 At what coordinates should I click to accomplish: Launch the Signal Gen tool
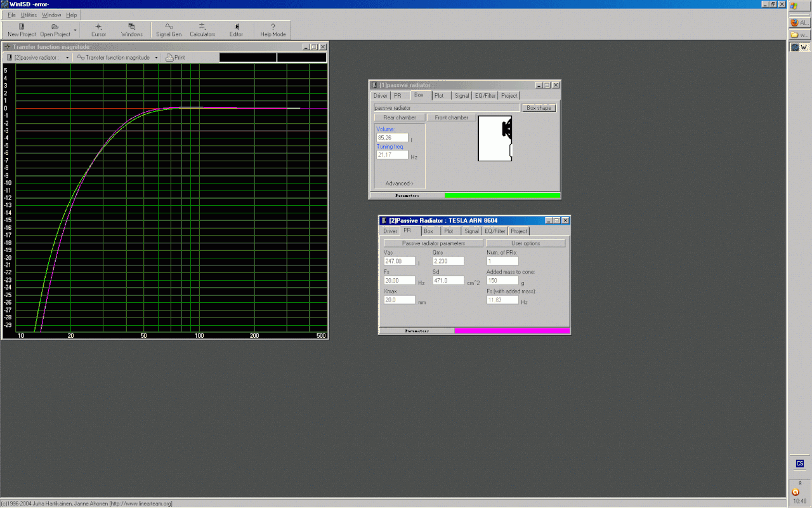pos(169,27)
